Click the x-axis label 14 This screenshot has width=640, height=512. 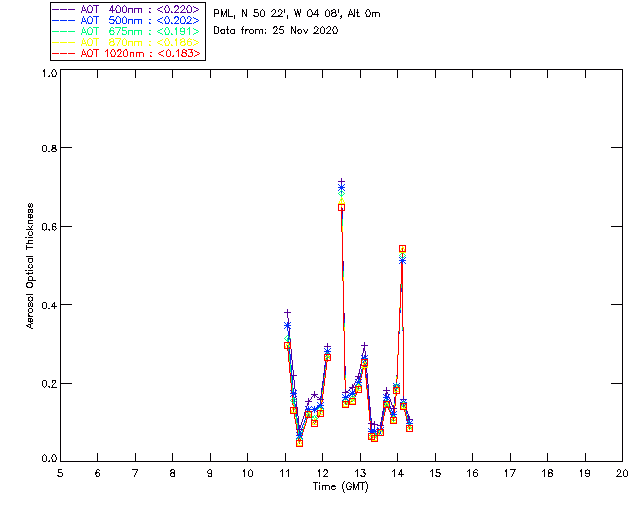point(398,474)
